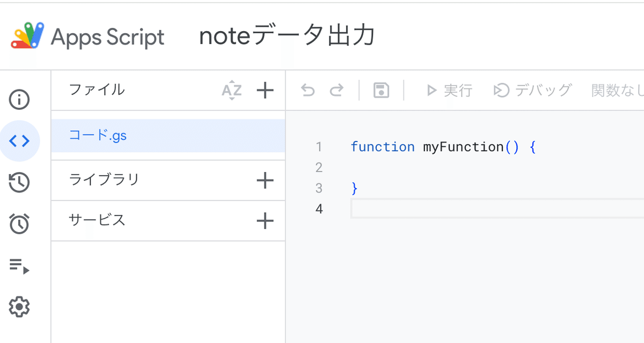Click the Apps Script title text
The height and width of the screenshot is (343, 644).
(x=107, y=38)
